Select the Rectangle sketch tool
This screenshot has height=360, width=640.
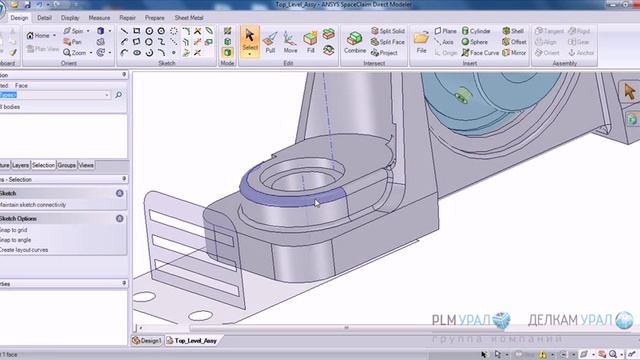click(137, 31)
